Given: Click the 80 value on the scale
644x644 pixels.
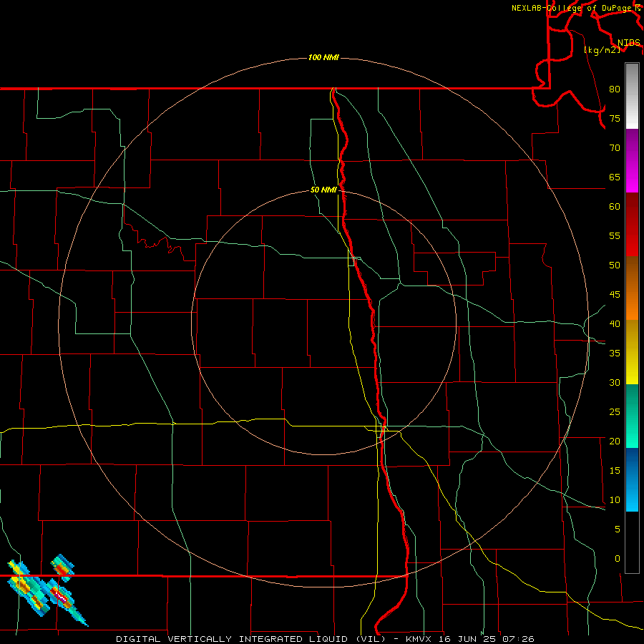Looking at the screenshot, I should pos(615,89).
